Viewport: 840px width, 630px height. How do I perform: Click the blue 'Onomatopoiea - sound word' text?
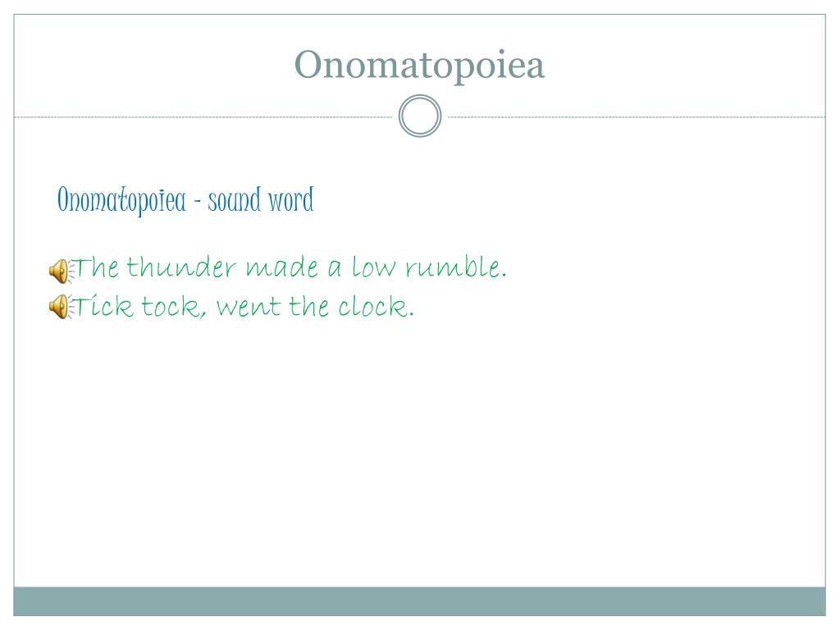click(x=185, y=200)
